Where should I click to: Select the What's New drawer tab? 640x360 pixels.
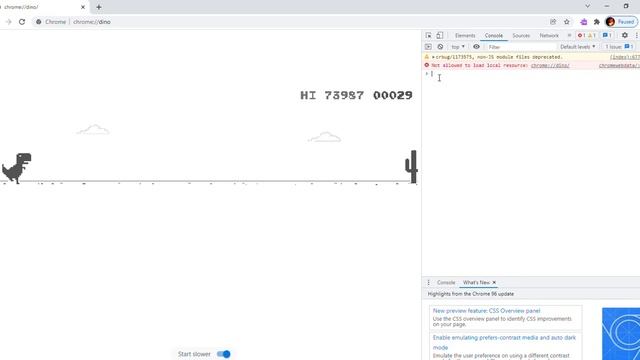coord(476,282)
